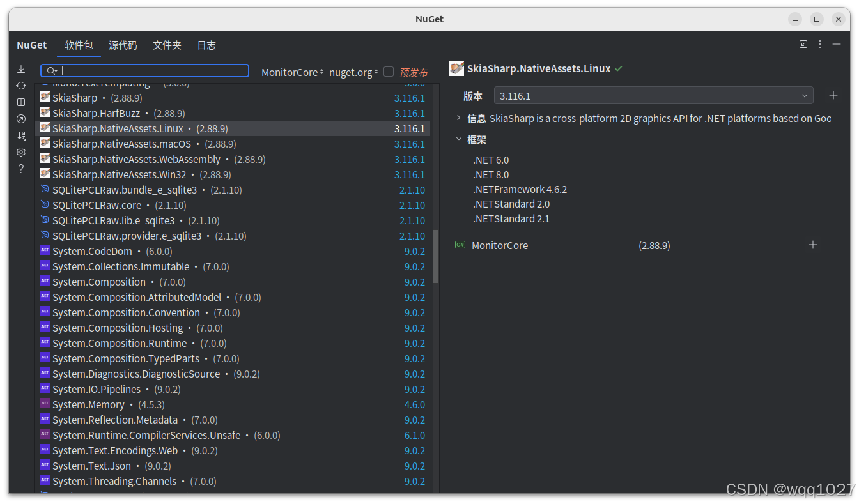This screenshot has width=859, height=504.
Task: Enable the 预发布 (prerelease) checkbox
Action: (389, 72)
